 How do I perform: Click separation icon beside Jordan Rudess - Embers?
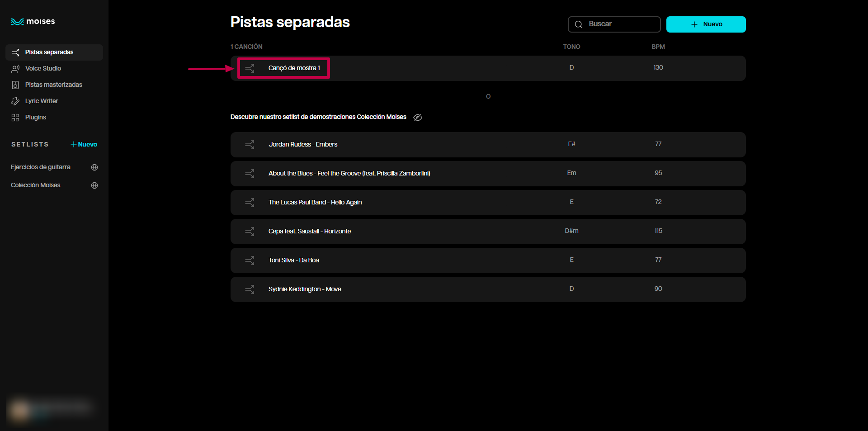(x=250, y=145)
